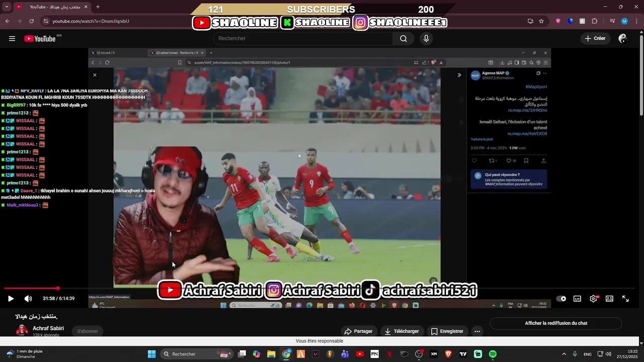Open the Windows Start menu
The width and height of the screenshot is (644, 362).
(x=151, y=354)
